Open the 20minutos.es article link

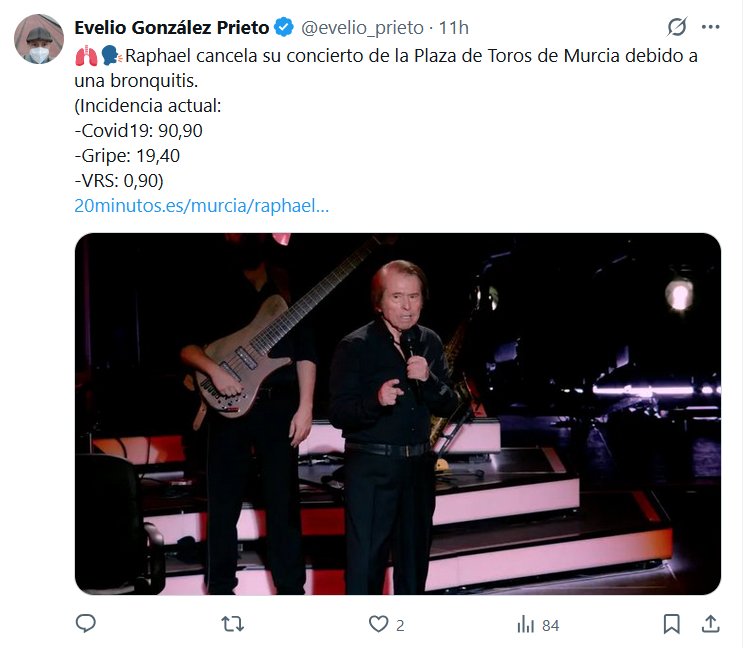coord(201,206)
